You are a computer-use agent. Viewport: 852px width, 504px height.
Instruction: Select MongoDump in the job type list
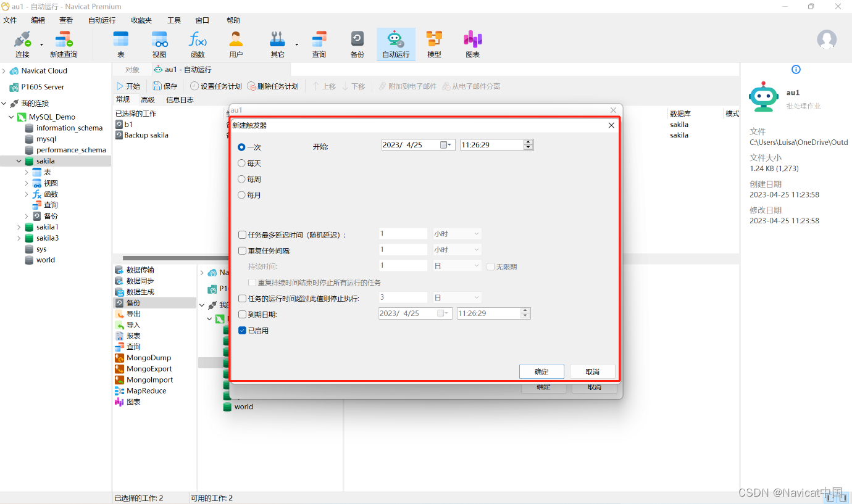pos(149,358)
